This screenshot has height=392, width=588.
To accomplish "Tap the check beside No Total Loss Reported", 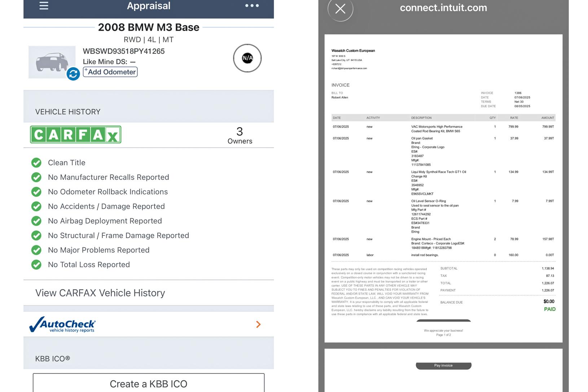I will click(36, 264).
